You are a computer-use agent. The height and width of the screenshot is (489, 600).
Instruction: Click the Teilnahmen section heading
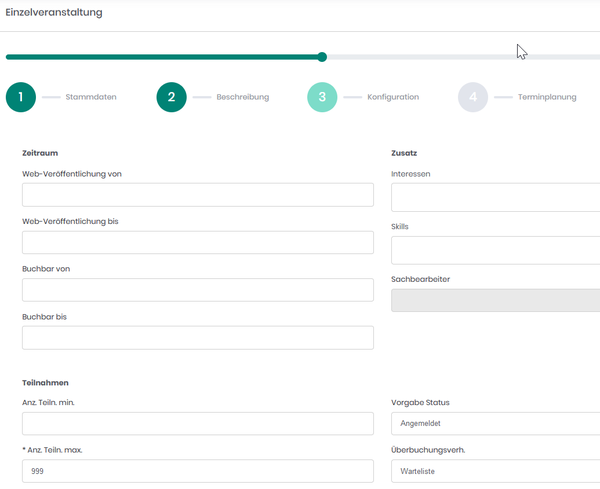(x=45, y=383)
